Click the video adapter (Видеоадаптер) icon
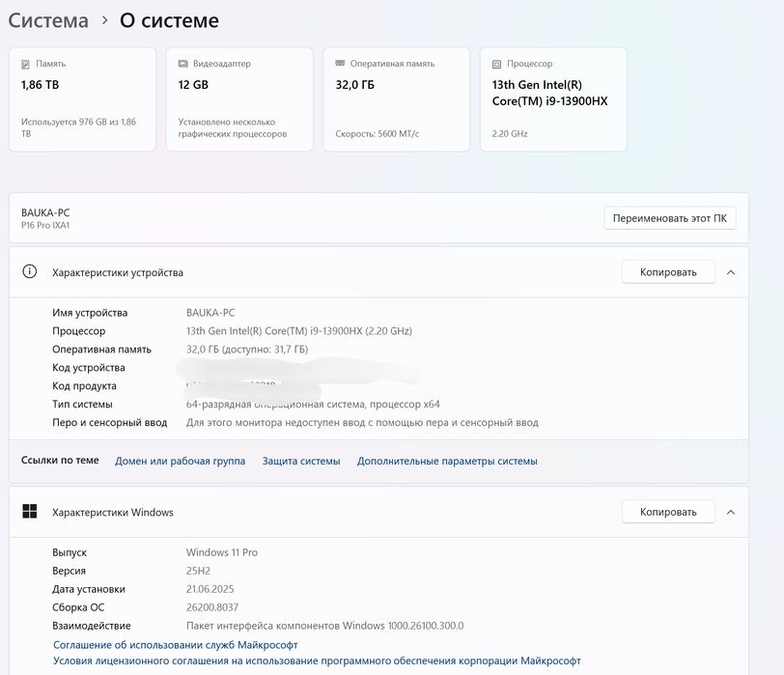784x675 pixels. pyautogui.click(x=183, y=64)
